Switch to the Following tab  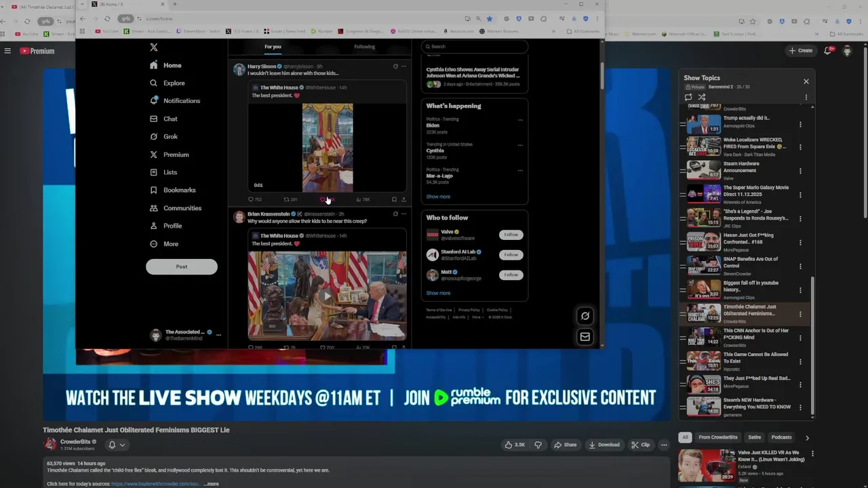pos(364,47)
